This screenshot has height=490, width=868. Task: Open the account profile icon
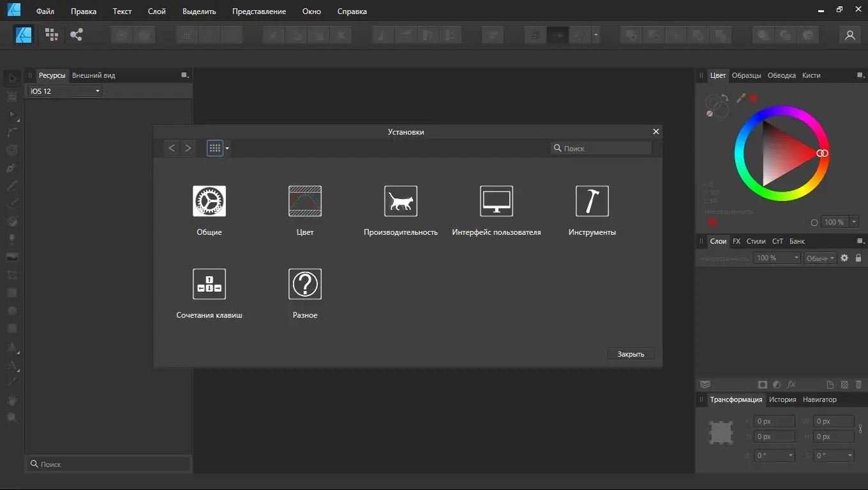tap(849, 36)
